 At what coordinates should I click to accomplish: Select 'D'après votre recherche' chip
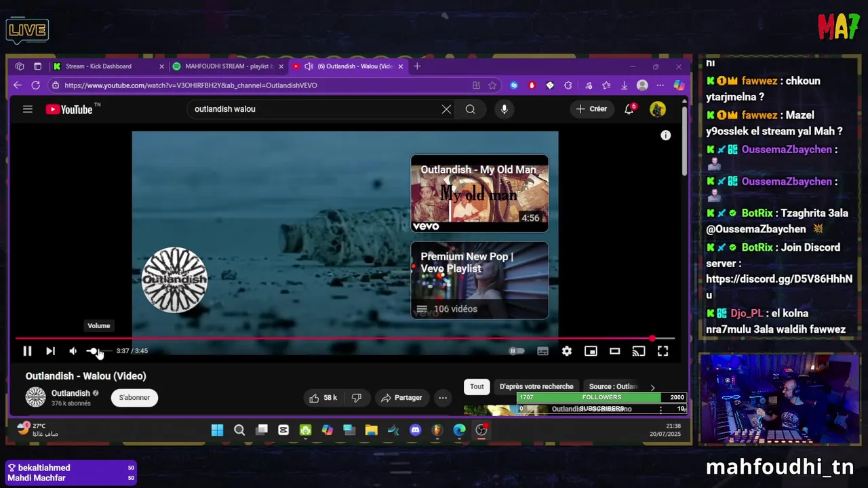point(536,386)
